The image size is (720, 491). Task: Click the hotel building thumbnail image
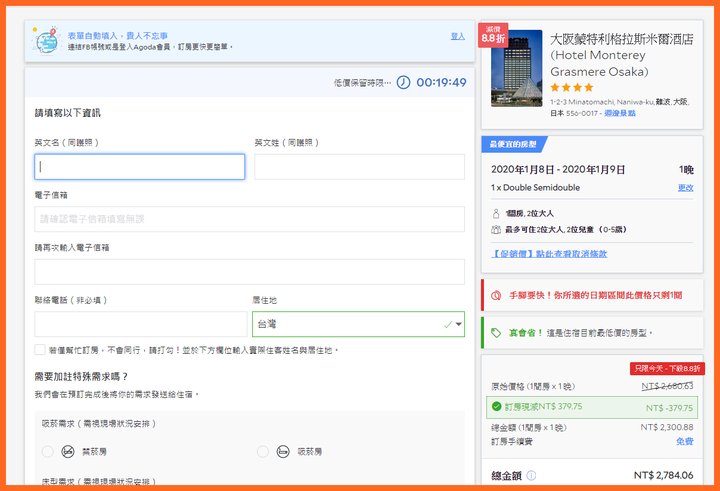tap(517, 68)
